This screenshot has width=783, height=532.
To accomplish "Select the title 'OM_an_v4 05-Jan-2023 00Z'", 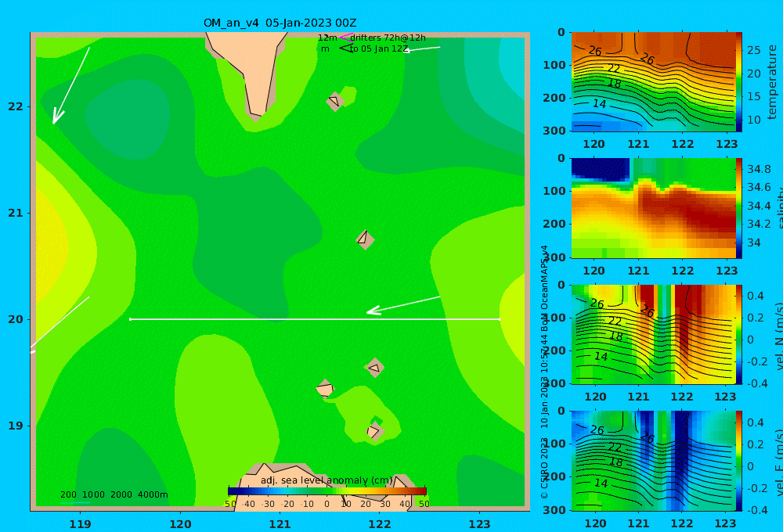I will point(280,23).
